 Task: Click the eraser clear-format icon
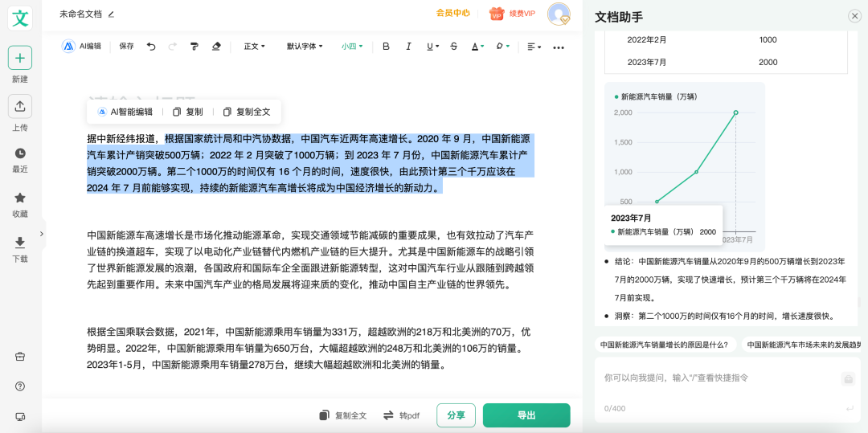(x=216, y=47)
